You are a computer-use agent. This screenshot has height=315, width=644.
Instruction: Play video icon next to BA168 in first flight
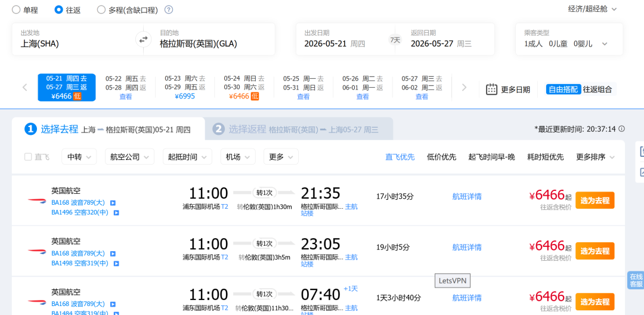click(x=113, y=203)
